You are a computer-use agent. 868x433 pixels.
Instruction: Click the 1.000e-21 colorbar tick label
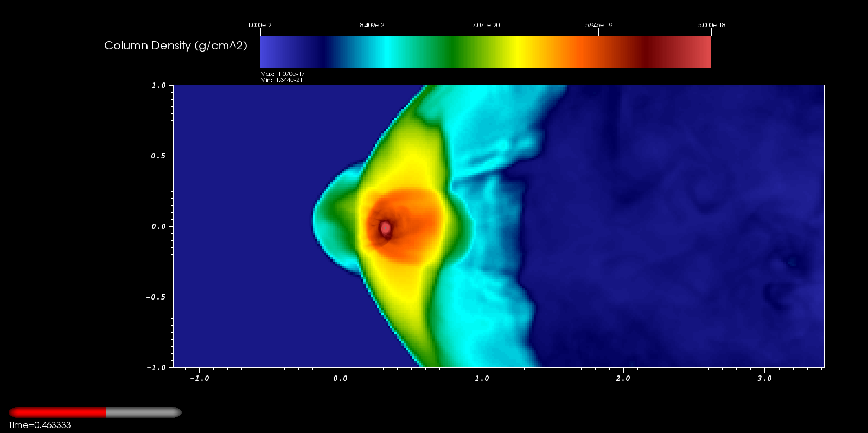261,25
